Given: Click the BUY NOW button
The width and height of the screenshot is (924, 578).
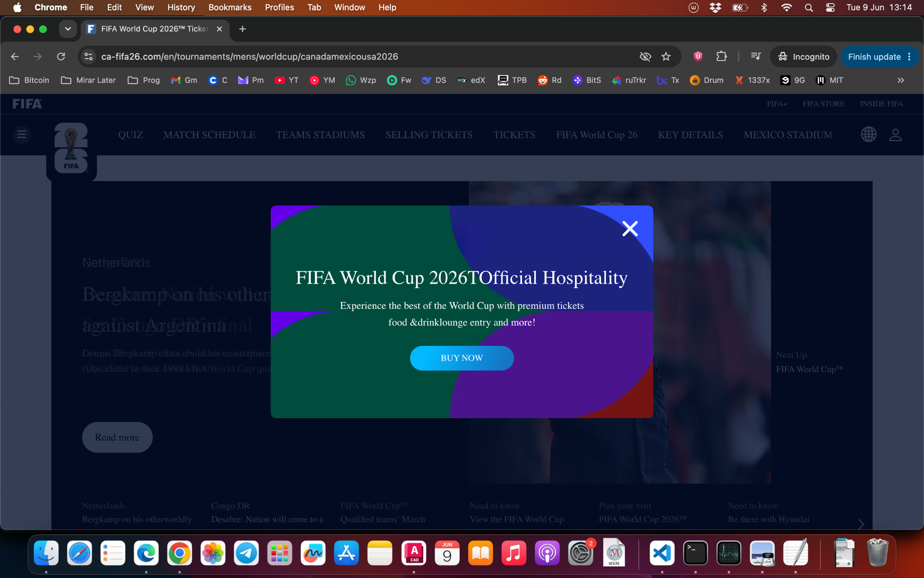Looking at the screenshot, I should pyautogui.click(x=462, y=358).
